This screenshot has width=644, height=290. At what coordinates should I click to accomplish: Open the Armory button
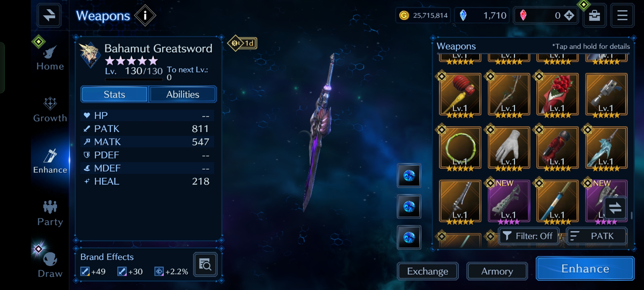click(497, 271)
